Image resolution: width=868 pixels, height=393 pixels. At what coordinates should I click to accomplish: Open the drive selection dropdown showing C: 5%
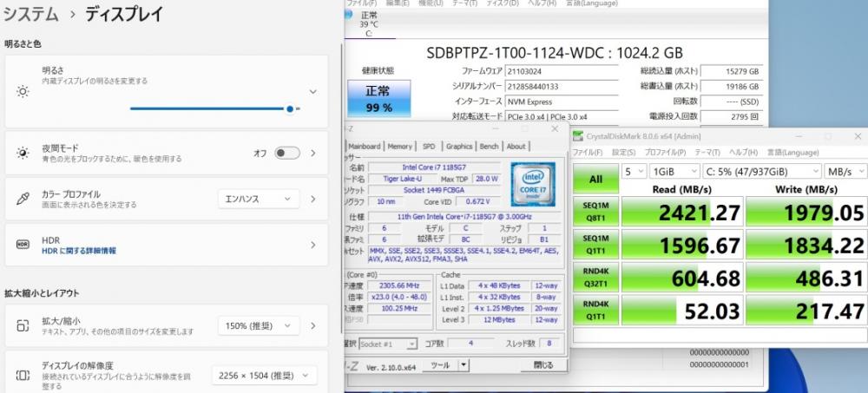click(762, 172)
